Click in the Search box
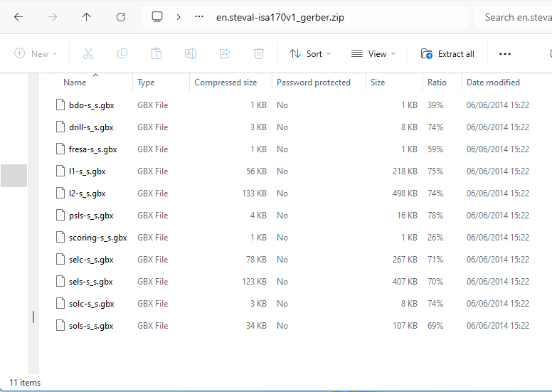Image resolution: width=552 pixels, height=392 pixels. pyautogui.click(x=516, y=17)
